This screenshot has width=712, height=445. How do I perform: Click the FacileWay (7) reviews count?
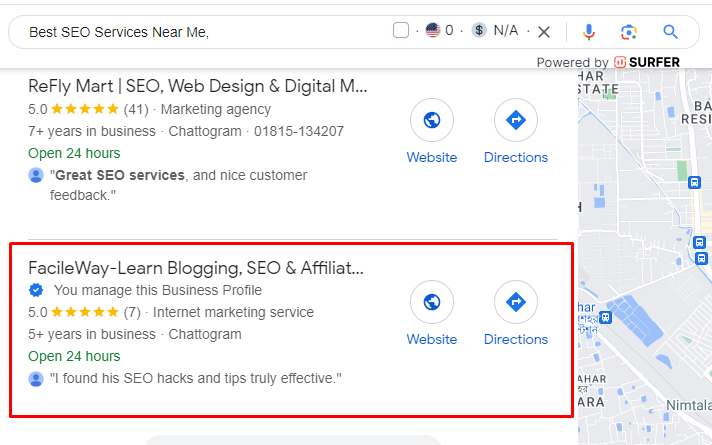click(x=132, y=312)
